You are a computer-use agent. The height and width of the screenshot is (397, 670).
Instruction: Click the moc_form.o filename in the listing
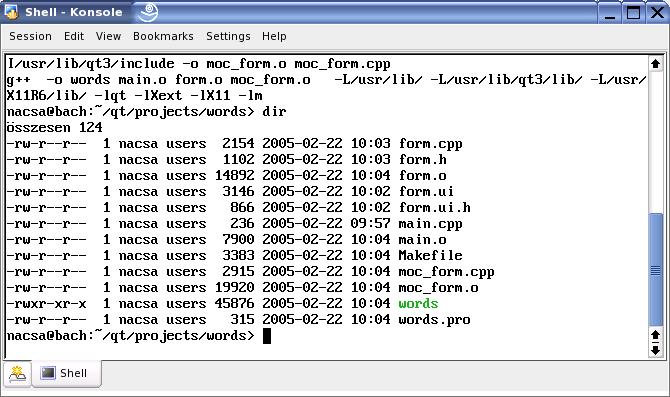click(x=438, y=288)
